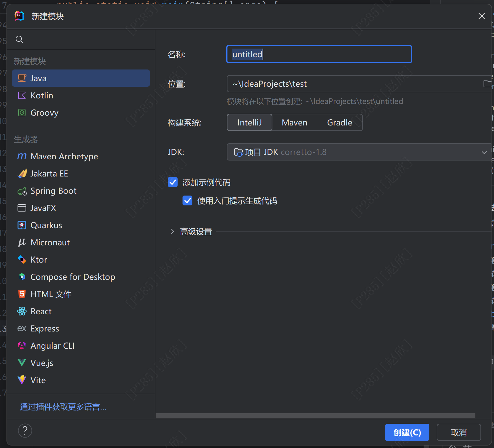The height and width of the screenshot is (448, 494).
Task: Click the Ktor logo icon
Action: 22,260
